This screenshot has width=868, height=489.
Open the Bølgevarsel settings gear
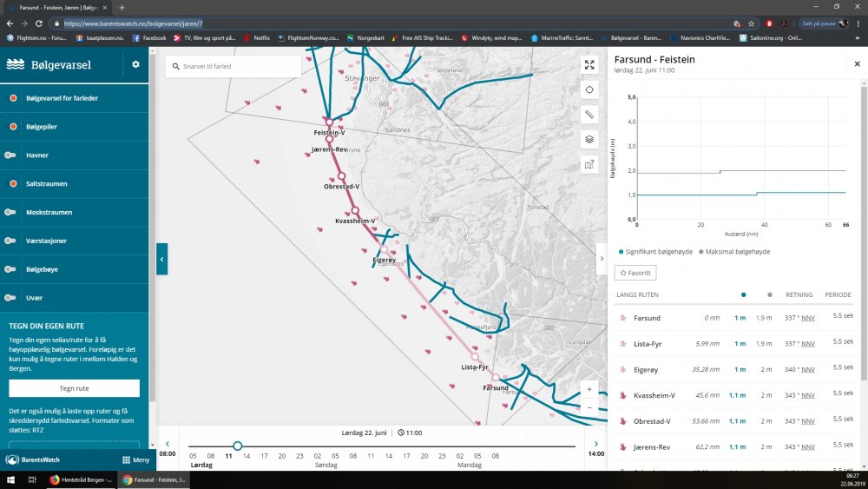[x=135, y=65]
